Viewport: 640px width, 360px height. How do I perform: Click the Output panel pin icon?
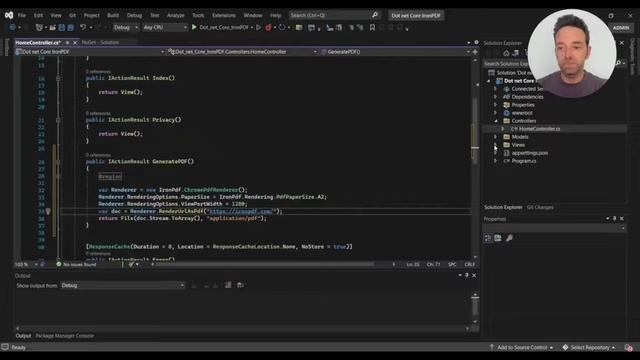click(467, 275)
